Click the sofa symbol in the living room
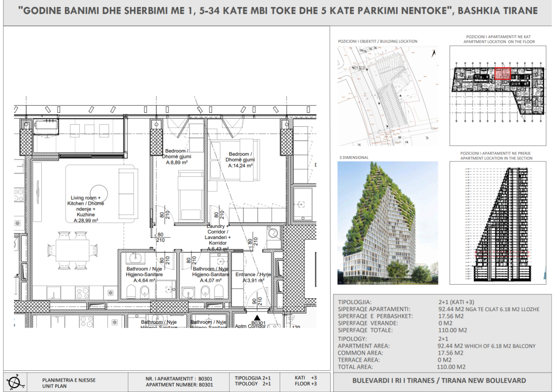Screen dimensions: 555x392 pyautogui.click(x=128, y=194)
